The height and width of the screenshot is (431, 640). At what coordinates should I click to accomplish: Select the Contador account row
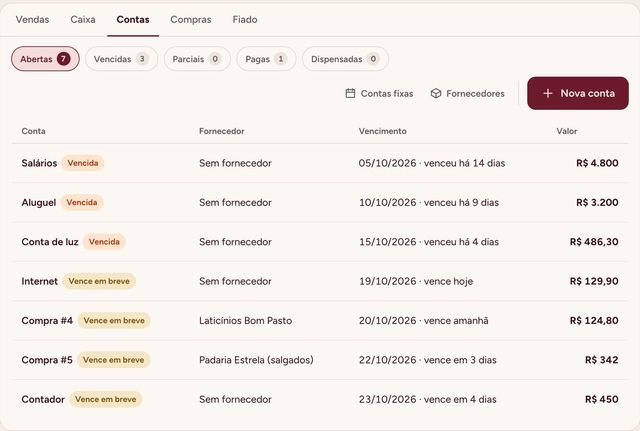(320, 399)
